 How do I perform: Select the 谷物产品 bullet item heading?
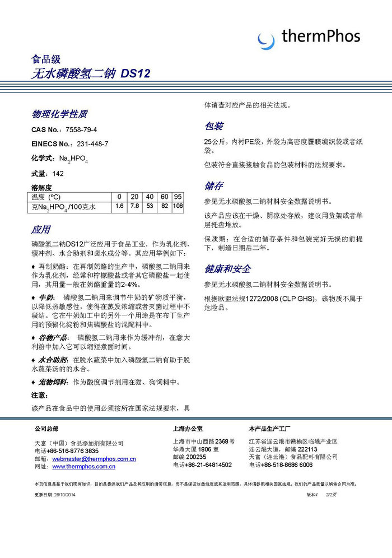[x=53, y=337]
